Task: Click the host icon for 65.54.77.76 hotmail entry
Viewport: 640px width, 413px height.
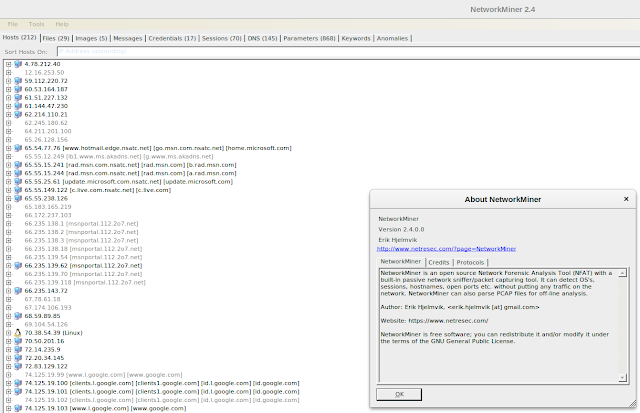Action: (18, 148)
